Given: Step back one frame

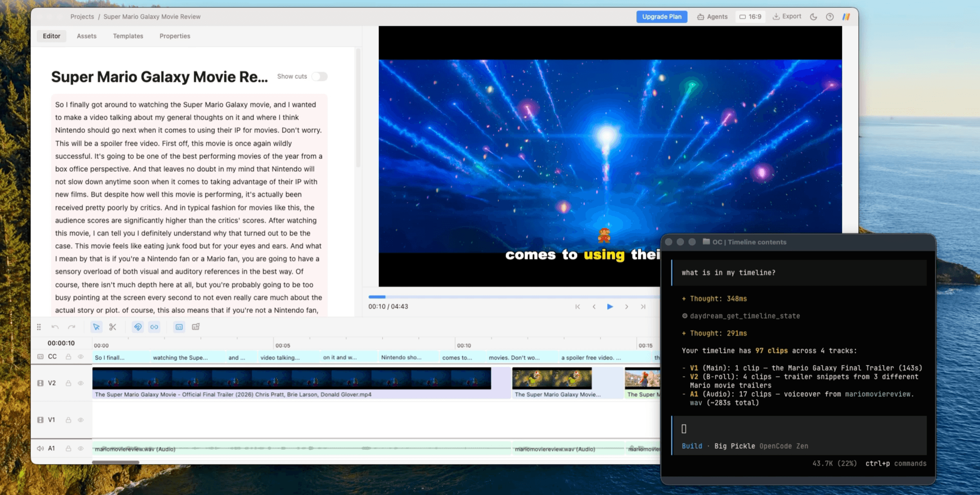Looking at the screenshot, I should (x=594, y=307).
